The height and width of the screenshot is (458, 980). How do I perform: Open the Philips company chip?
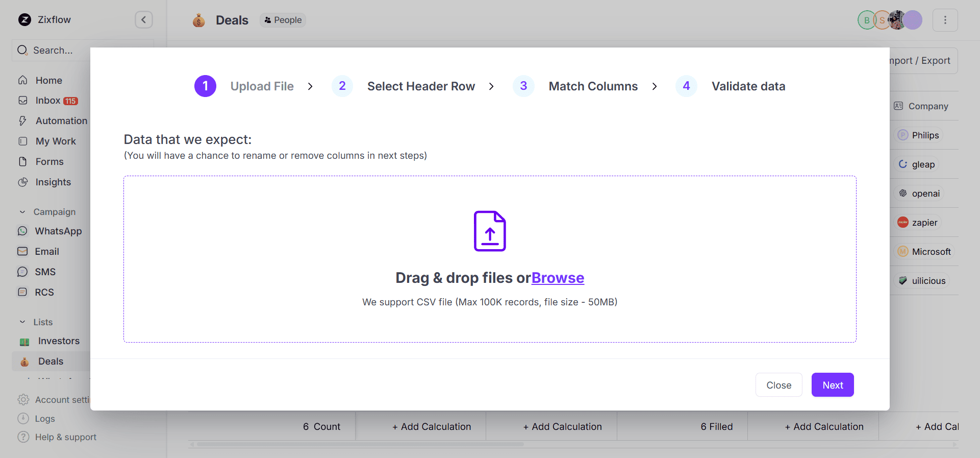(919, 135)
